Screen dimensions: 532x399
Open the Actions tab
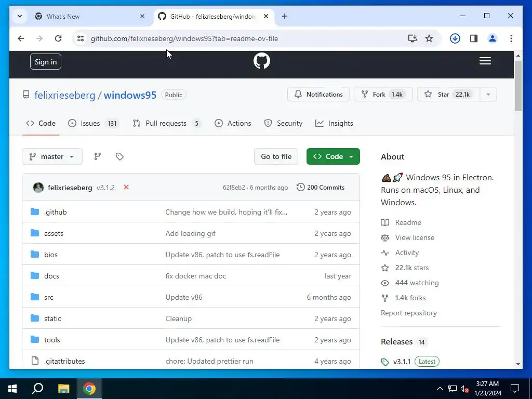coord(233,123)
